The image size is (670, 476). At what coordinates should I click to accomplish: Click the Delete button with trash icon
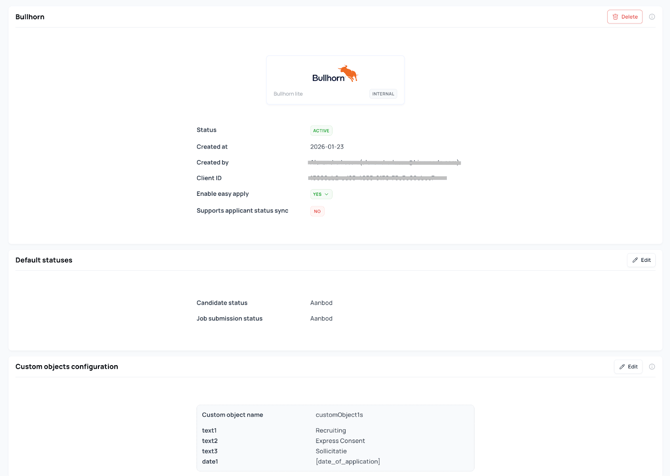pos(624,17)
